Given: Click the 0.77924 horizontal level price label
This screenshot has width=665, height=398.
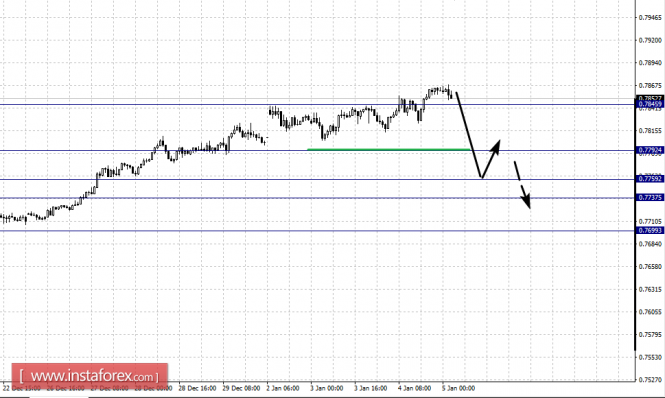Looking at the screenshot, I should click(x=649, y=150).
